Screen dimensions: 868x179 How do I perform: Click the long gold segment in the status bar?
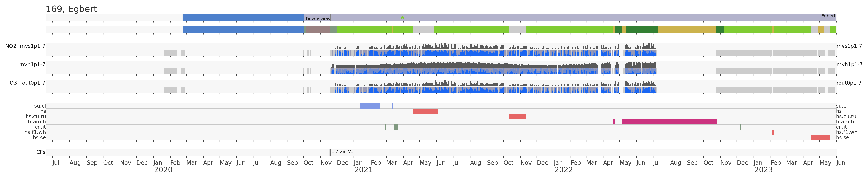[686, 30]
